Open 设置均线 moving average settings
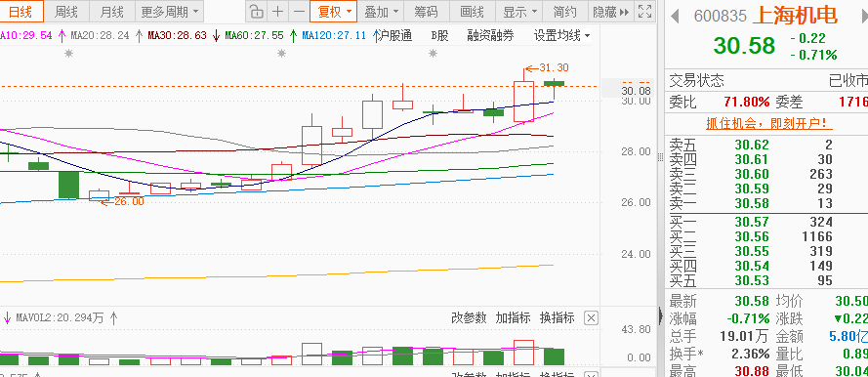 tap(561, 36)
